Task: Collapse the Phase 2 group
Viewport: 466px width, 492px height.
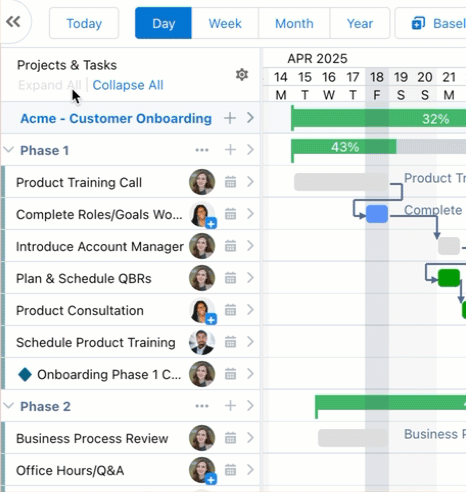Action: pos(9,406)
